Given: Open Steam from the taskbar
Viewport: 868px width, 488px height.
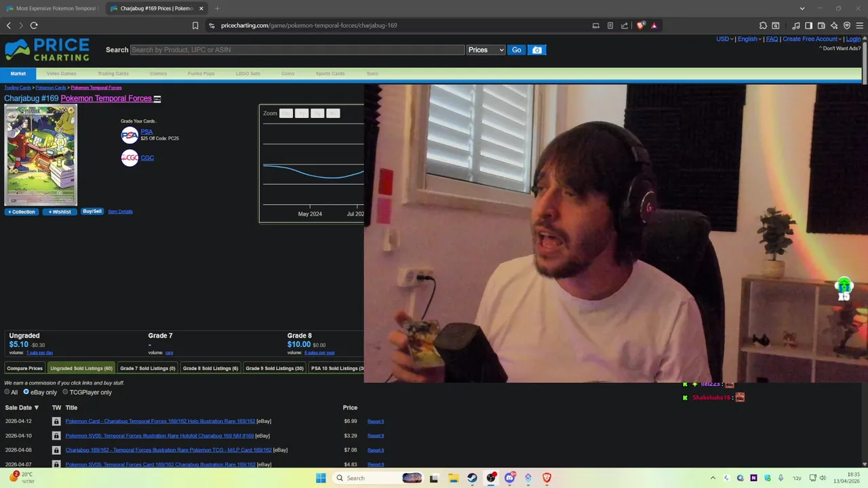Looking at the screenshot, I should pos(472,478).
